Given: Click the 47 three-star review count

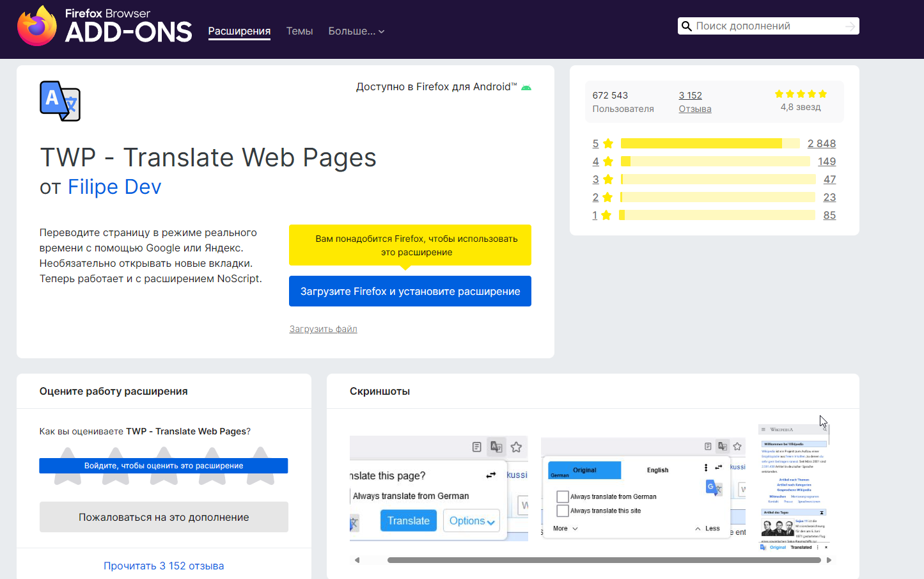Looking at the screenshot, I should click(829, 179).
